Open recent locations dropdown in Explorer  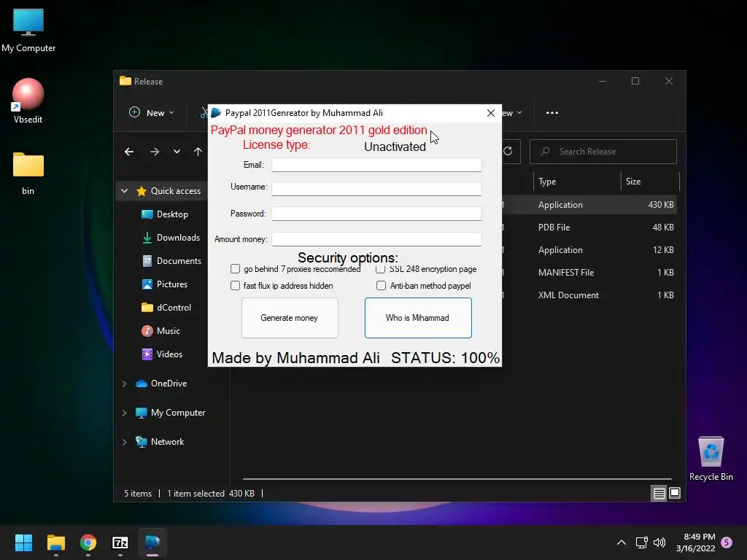pos(177,152)
